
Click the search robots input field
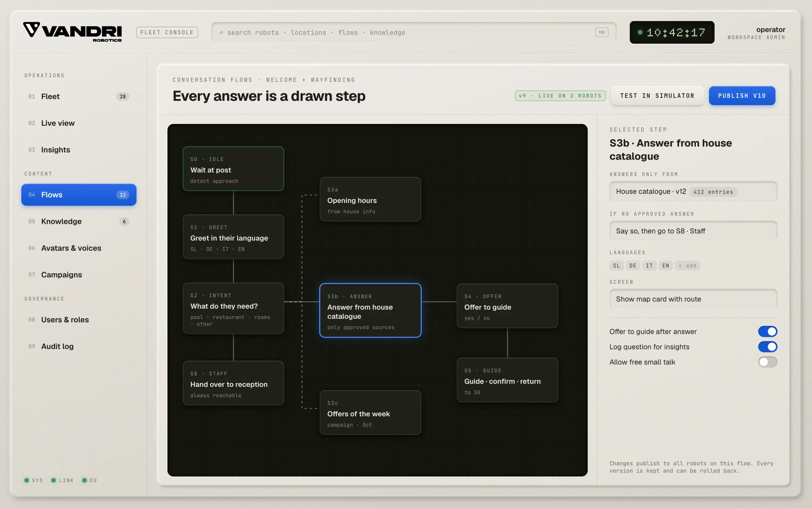click(x=413, y=33)
